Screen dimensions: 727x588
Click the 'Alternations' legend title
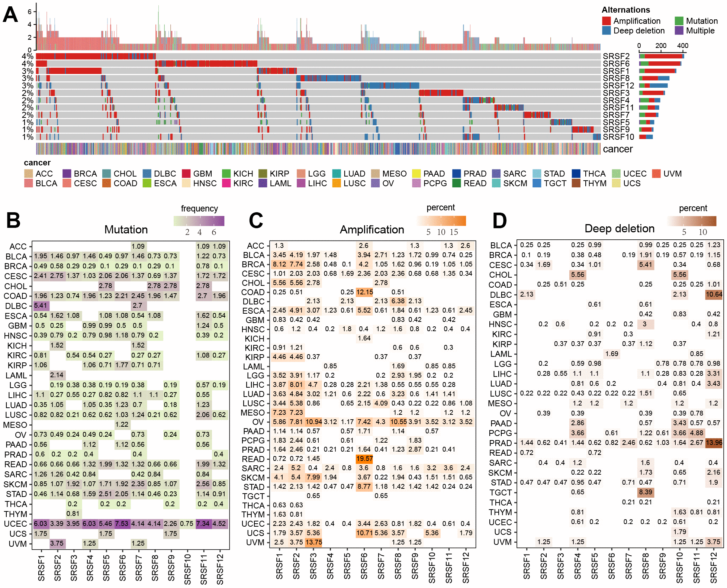click(x=626, y=10)
